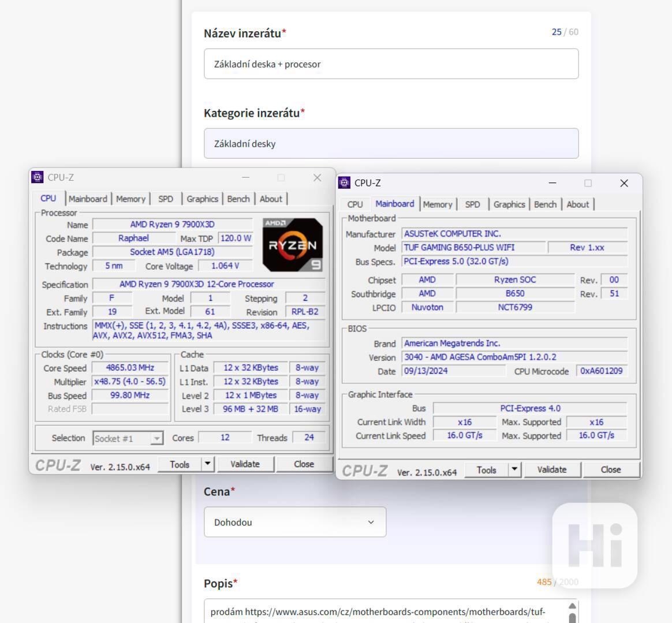Open SPD tab in right CPU-Z window
The image size is (672, 623).
coord(473,204)
